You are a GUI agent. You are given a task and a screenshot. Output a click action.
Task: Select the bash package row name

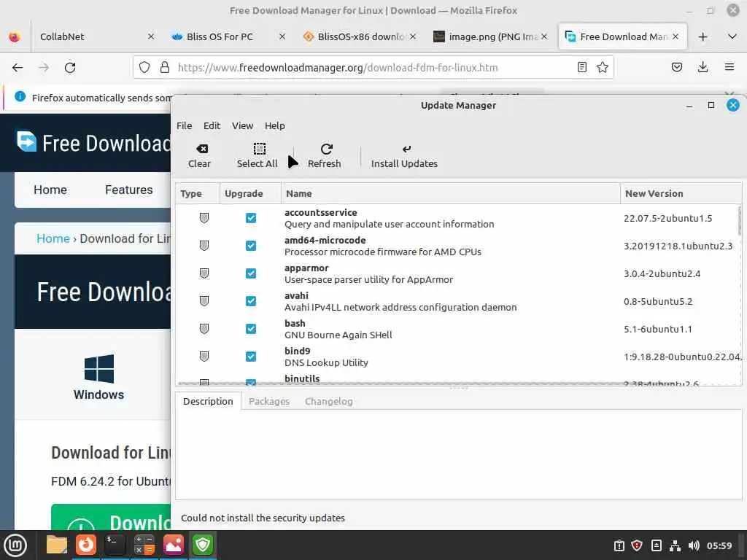click(295, 323)
